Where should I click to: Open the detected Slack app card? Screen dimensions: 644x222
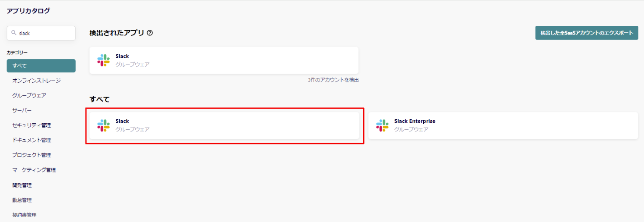[x=224, y=60]
